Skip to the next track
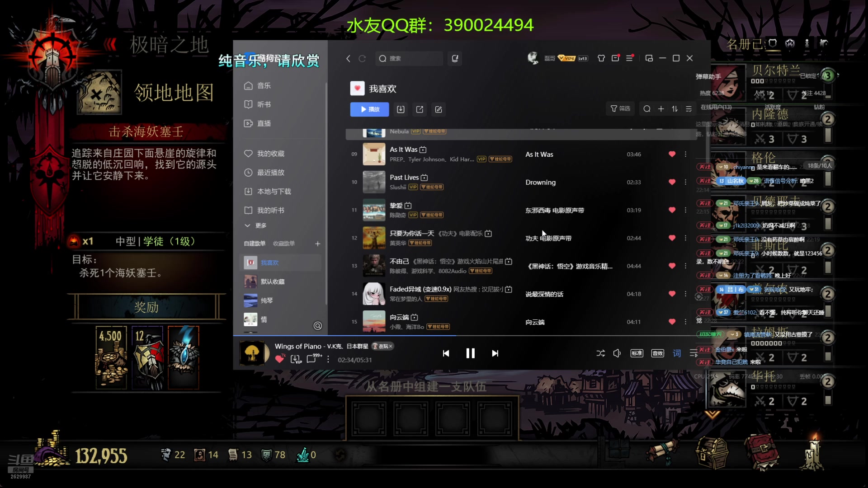 (495, 353)
